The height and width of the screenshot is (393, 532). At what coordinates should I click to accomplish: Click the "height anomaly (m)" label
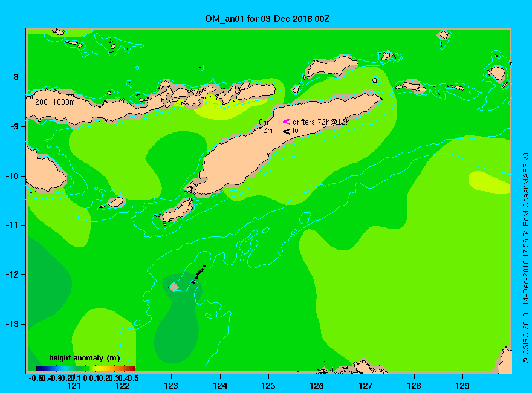click(85, 358)
